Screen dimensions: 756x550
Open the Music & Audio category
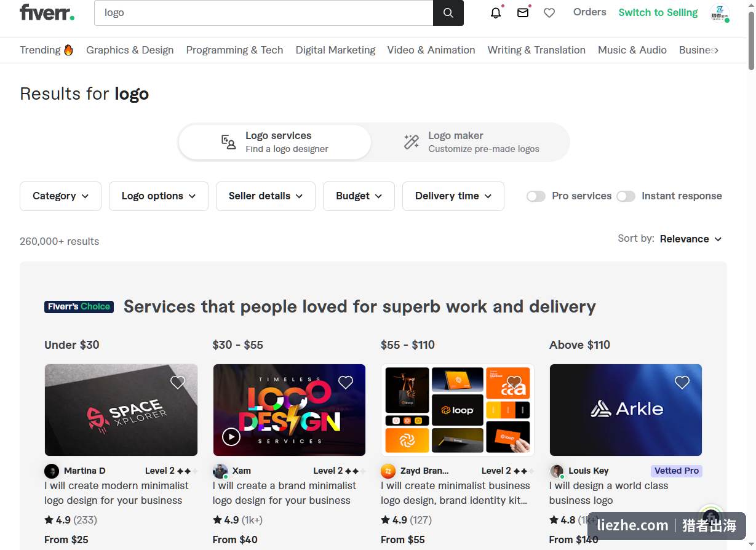(632, 50)
